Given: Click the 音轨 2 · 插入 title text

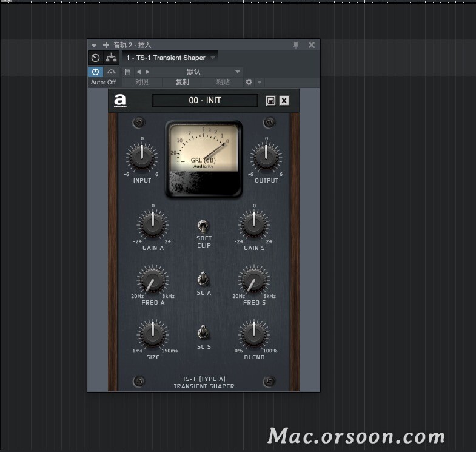Looking at the screenshot, I should (x=132, y=45).
